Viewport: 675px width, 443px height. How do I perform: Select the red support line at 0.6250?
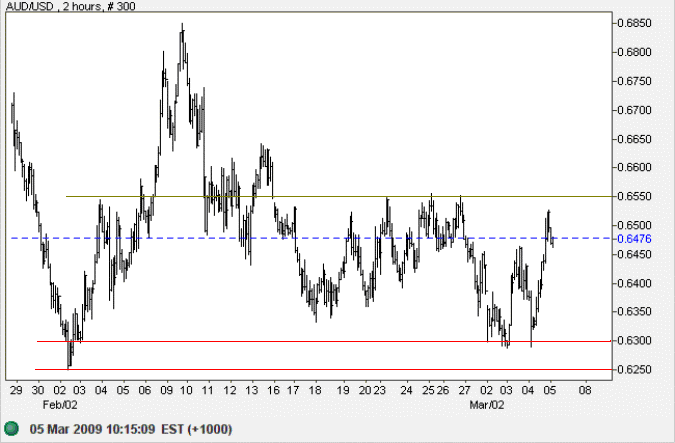tap(323, 369)
